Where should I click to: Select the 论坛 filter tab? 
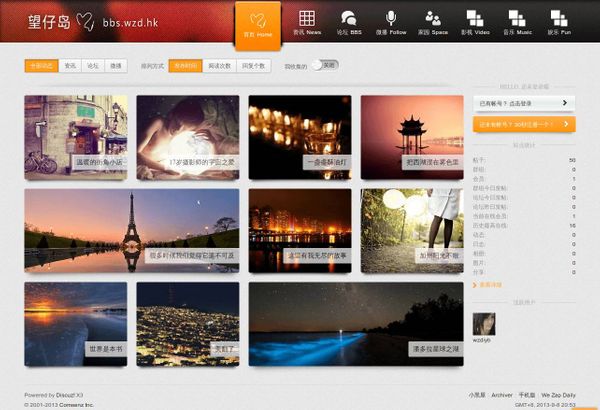[x=93, y=66]
